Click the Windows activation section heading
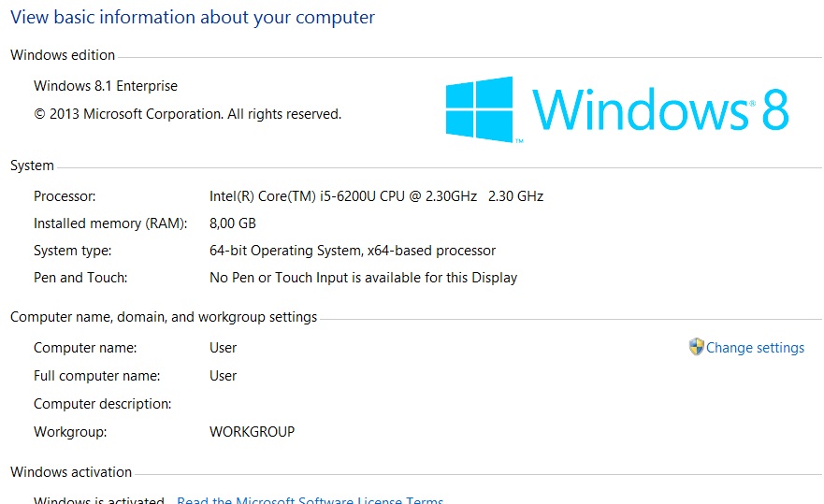This screenshot has width=824, height=504. pyautogui.click(x=71, y=472)
